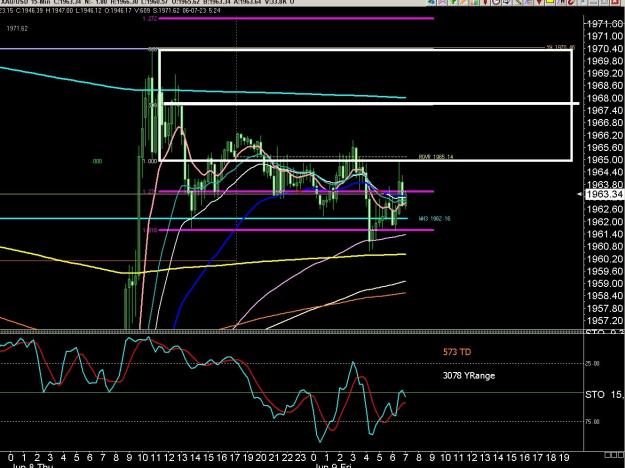Screen dimensions: 625x468
Task: Click the 1971.00 price axis label
Action: pyautogui.click(x=605, y=36)
